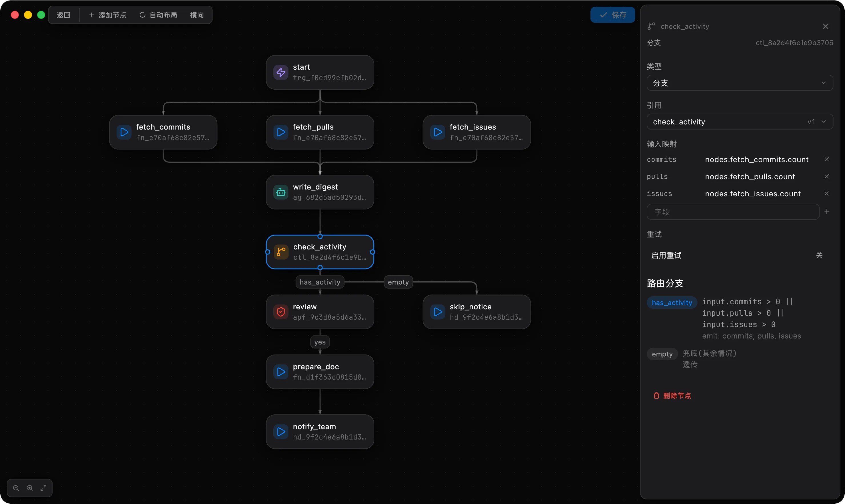Click 添加节点 to add a node
This screenshot has width=845, height=504.
(108, 15)
